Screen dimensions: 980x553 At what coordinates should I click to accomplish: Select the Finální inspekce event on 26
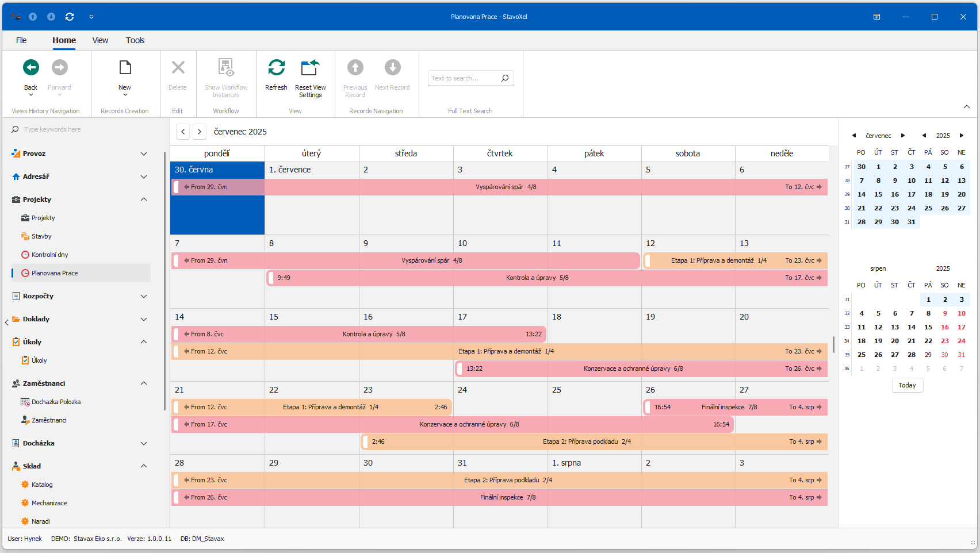(729, 407)
